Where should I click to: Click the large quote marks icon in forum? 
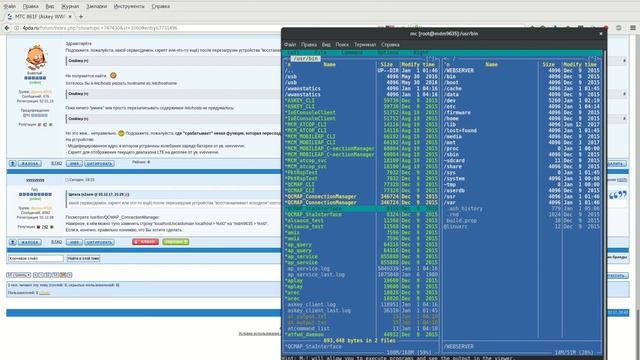click(x=618, y=196)
